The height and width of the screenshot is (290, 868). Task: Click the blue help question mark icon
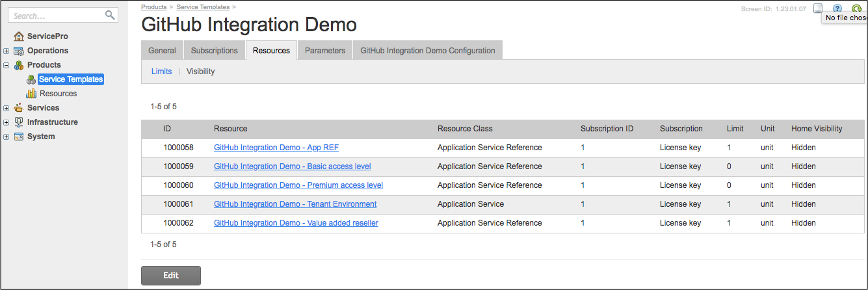click(837, 8)
